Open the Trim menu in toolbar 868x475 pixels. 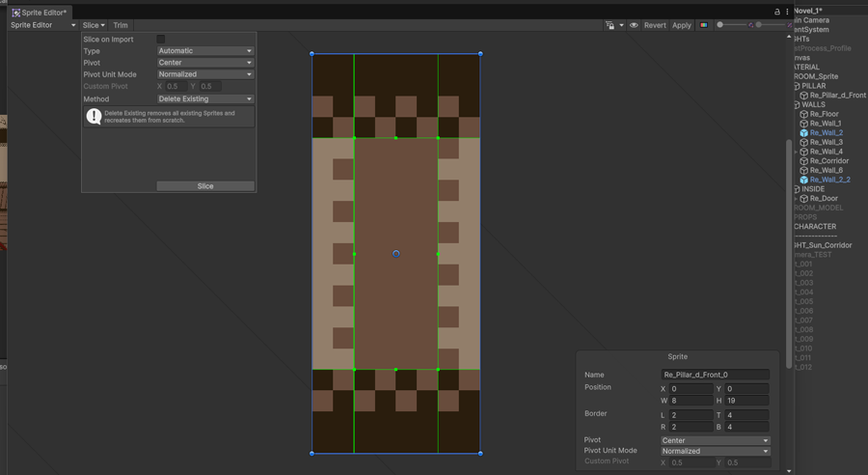(x=121, y=25)
